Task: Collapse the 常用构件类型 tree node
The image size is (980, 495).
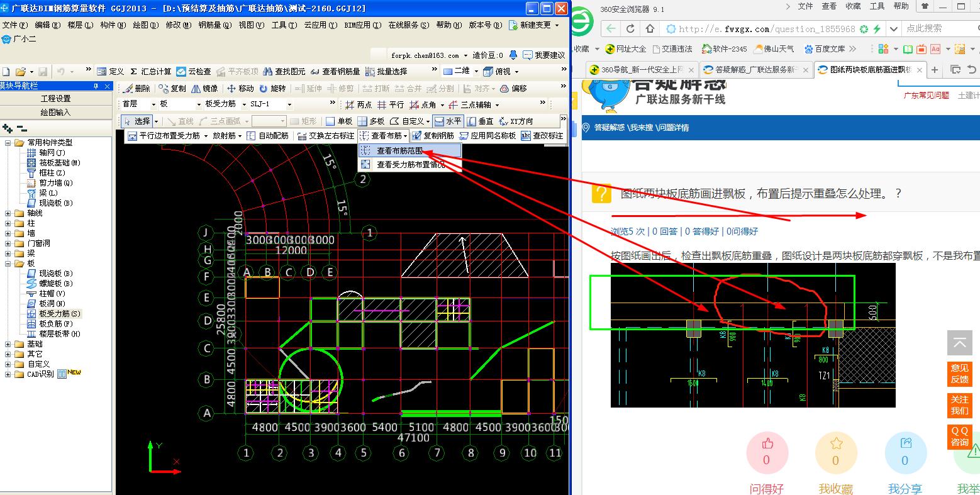Action: pos(8,143)
